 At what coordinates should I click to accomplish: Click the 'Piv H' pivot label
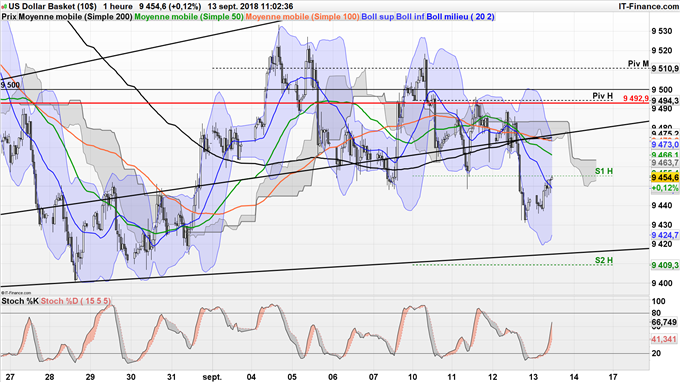point(603,96)
